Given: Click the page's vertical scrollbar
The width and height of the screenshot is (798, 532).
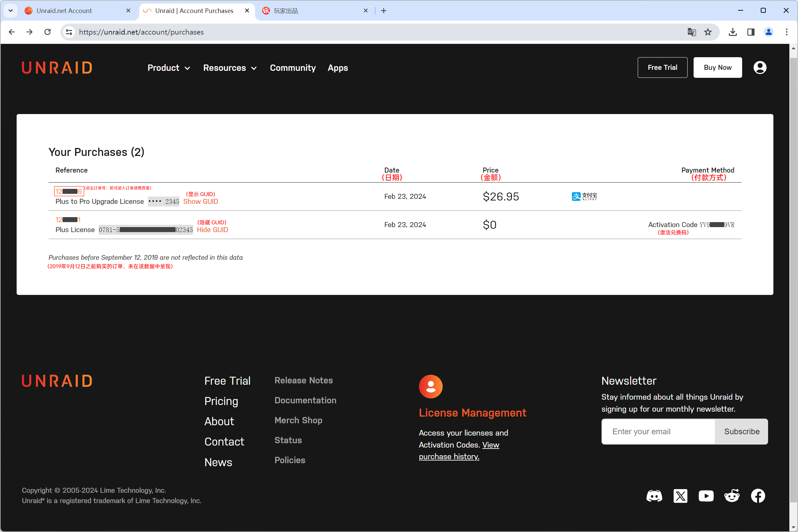Looking at the screenshot, I should 793,287.
